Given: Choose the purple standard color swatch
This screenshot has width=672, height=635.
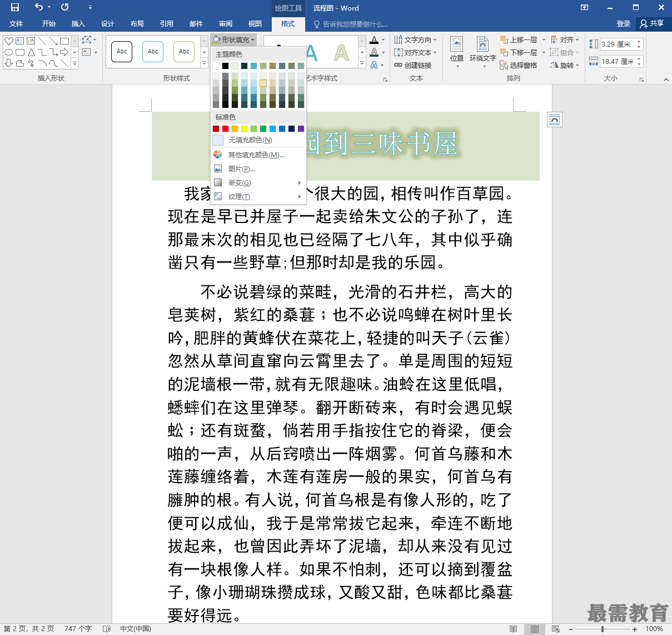Looking at the screenshot, I should coord(301,128).
